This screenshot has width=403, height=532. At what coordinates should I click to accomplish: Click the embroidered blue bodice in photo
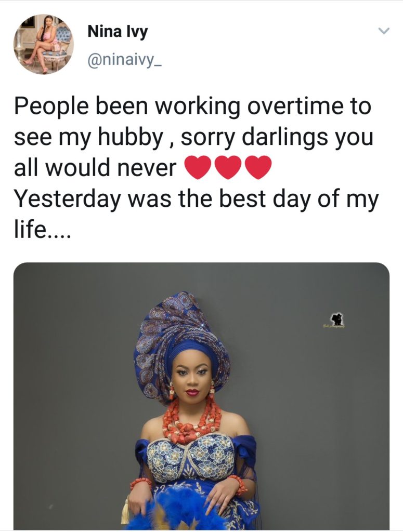point(190,457)
